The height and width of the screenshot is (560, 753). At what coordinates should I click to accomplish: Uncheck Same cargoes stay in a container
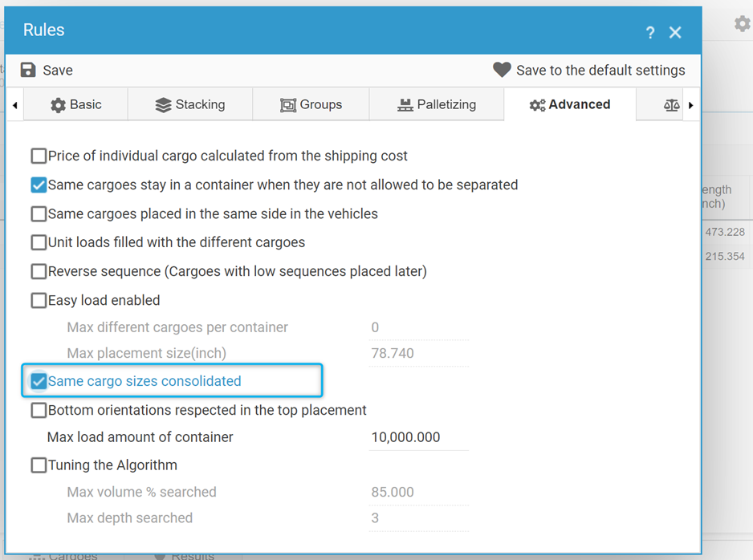pos(39,185)
